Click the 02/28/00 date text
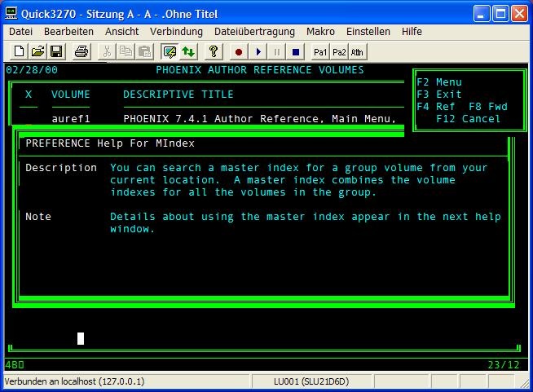The image size is (533, 392). [x=32, y=70]
